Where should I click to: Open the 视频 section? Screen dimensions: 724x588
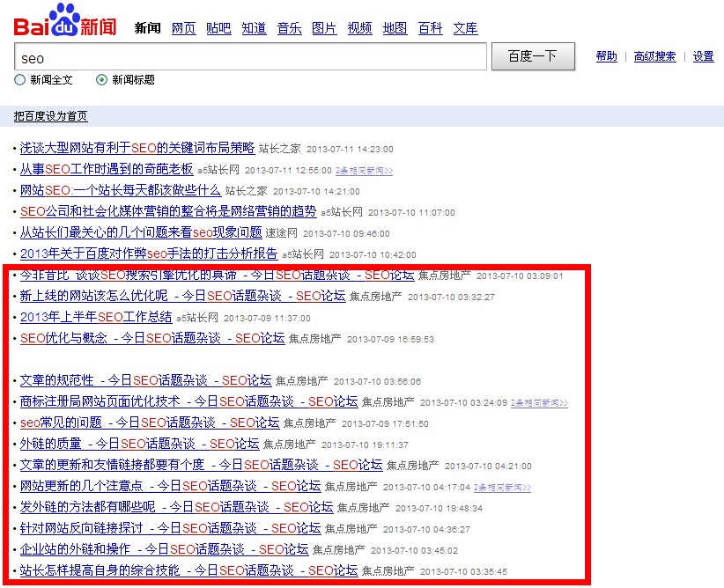pos(359,28)
